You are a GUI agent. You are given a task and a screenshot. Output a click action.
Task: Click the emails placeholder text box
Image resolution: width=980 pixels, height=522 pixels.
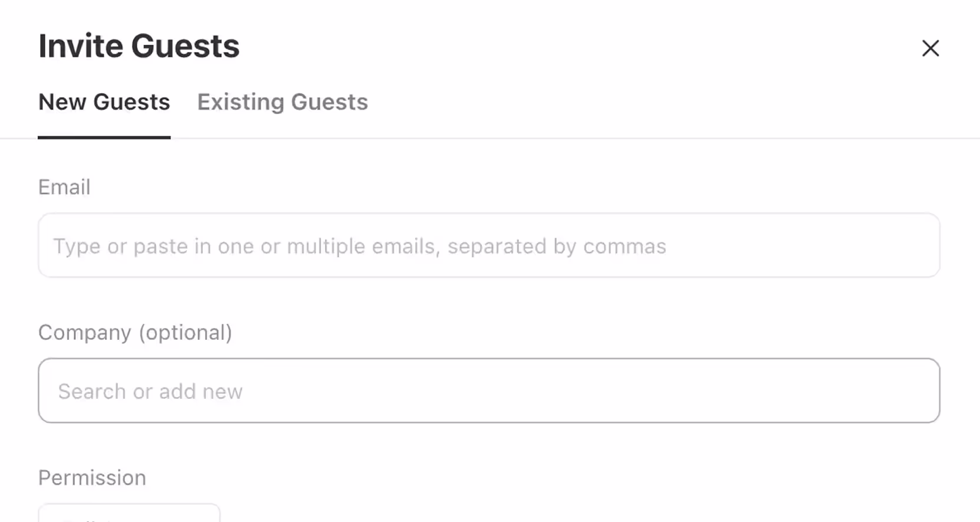point(489,245)
